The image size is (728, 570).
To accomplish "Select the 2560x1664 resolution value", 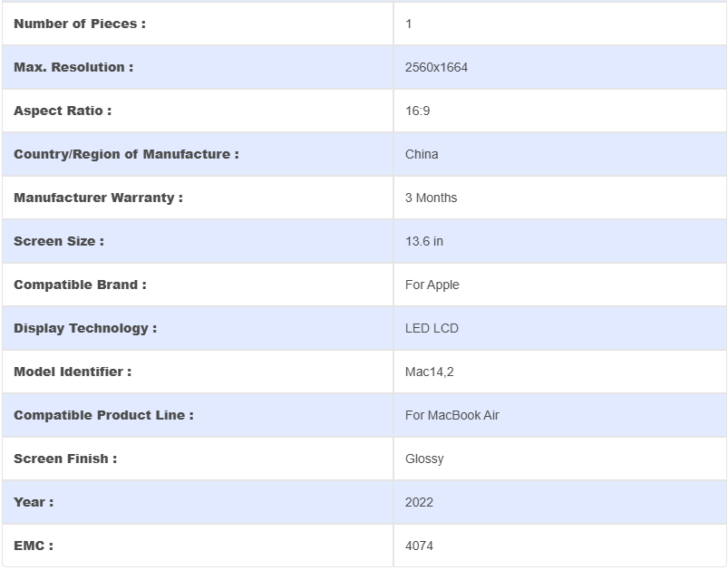I will (436, 67).
